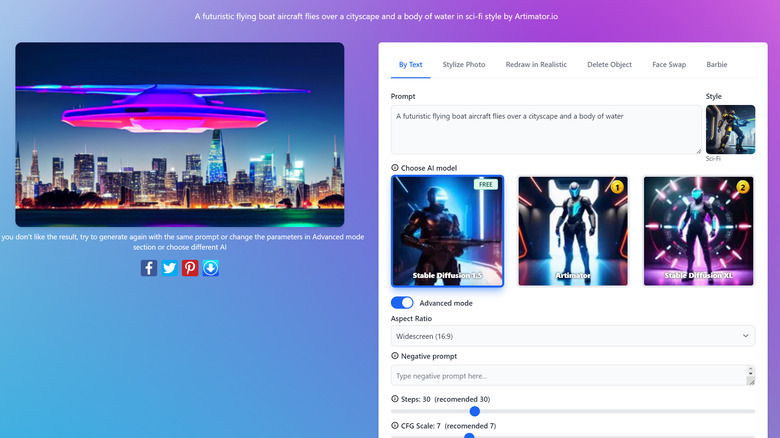
Task: Click the 'Steps: 30 (recomended 30)' label
Action: [x=445, y=399]
